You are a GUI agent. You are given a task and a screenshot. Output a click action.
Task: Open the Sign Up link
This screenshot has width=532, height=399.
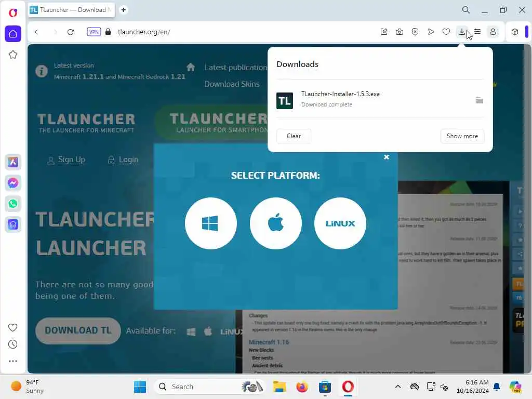click(71, 159)
